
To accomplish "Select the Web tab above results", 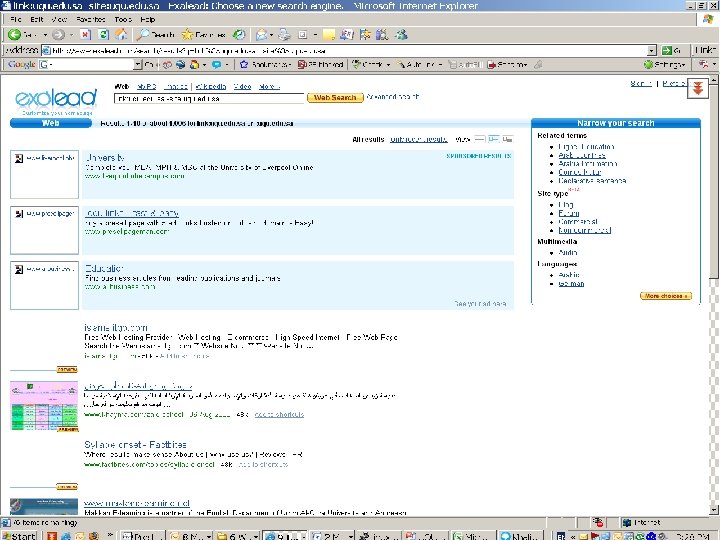I will [51, 123].
